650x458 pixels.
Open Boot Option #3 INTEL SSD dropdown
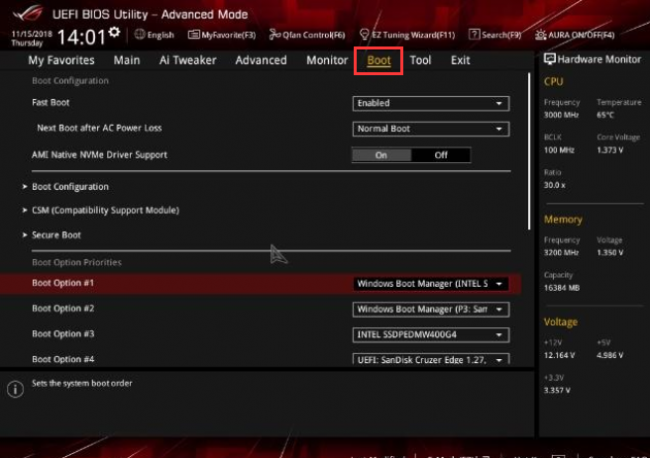click(431, 335)
